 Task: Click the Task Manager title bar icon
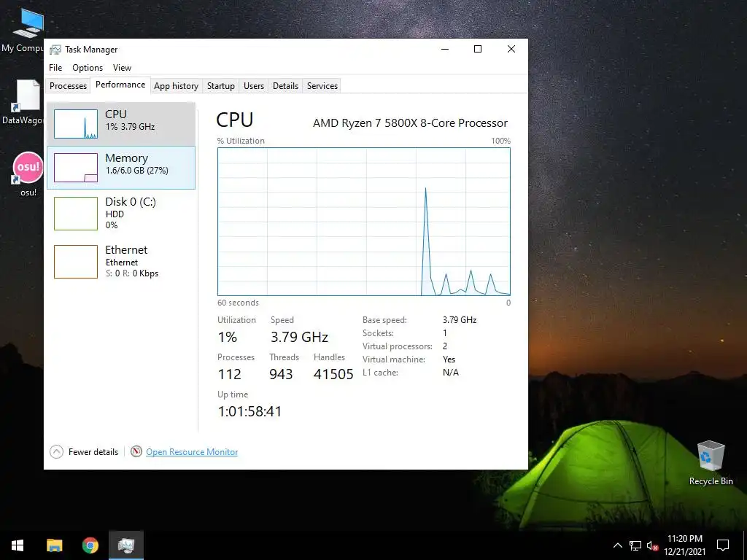click(55, 50)
